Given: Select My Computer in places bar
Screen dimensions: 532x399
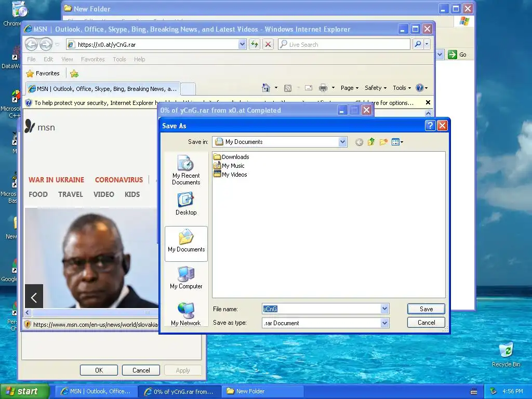Looking at the screenshot, I should pos(187,277).
